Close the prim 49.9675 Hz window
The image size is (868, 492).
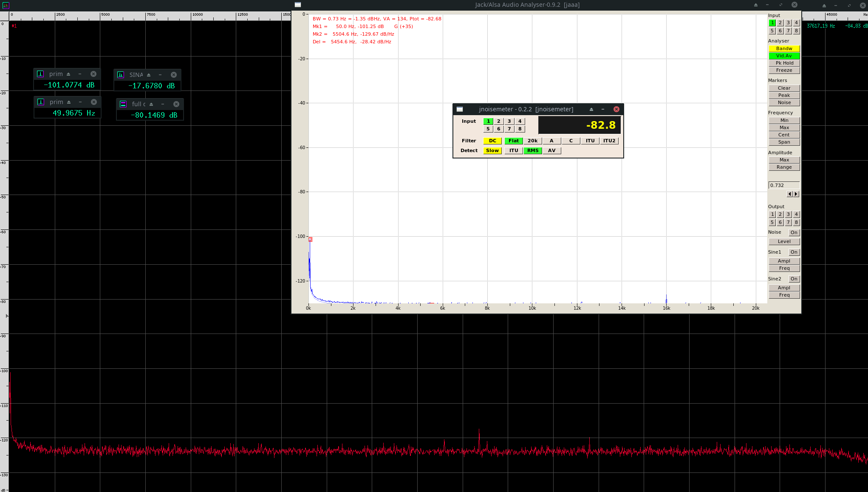tap(94, 102)
